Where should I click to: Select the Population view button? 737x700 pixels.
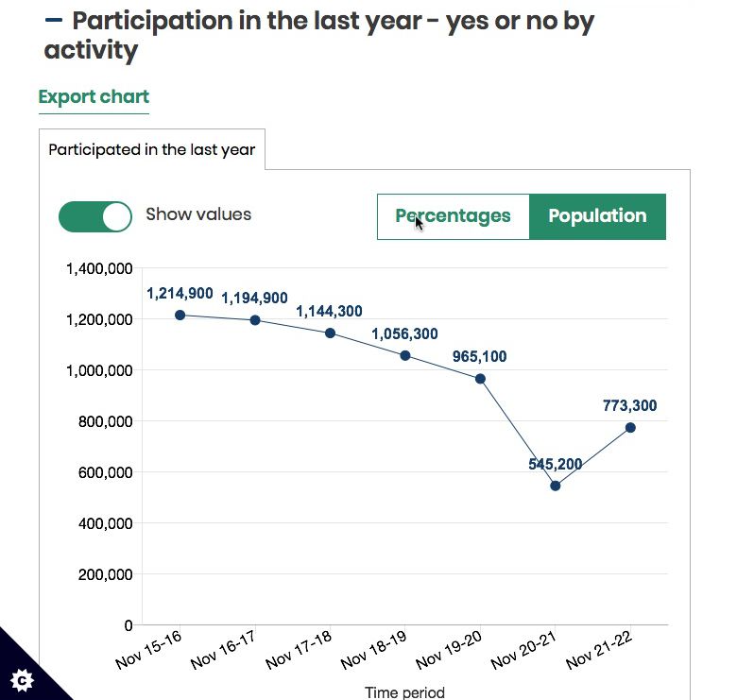click(x=597, y=216)
